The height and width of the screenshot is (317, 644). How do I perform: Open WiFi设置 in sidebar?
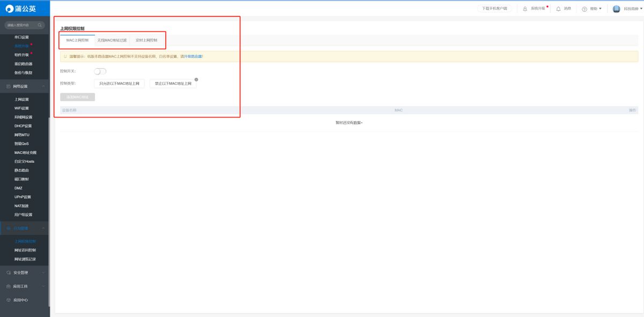click(x=22, y=108)
